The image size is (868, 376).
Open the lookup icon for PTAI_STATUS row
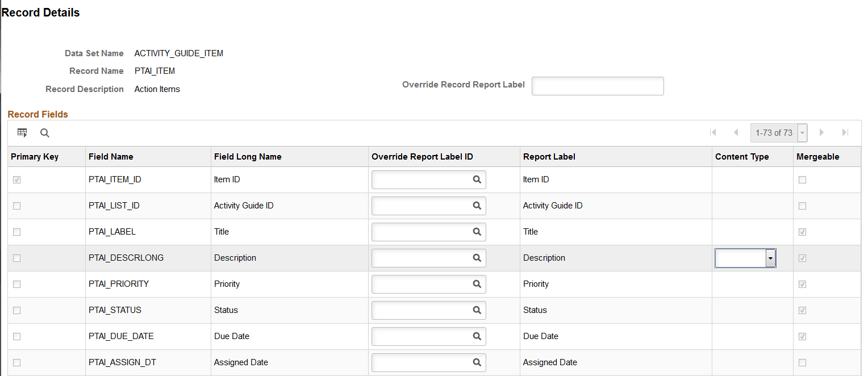pyautogui.click(x=477, y=310)
